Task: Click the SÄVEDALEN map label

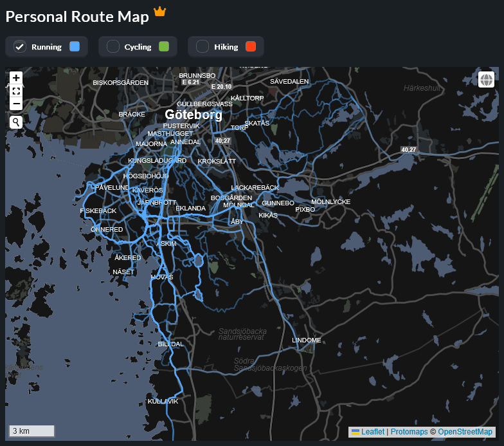Action: pos(289,81)
